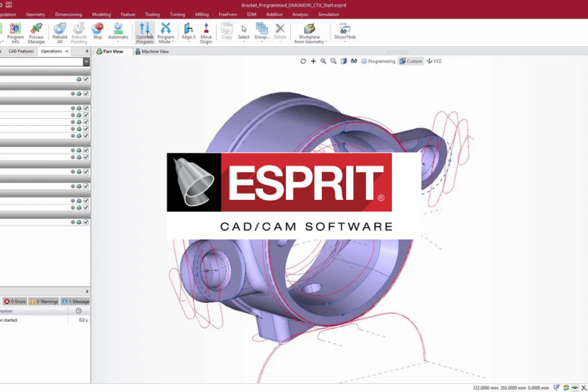Click the 202.0000 mm coordinate readout
The width and height of the screenshot is (588, 392).
coord(513,388)
